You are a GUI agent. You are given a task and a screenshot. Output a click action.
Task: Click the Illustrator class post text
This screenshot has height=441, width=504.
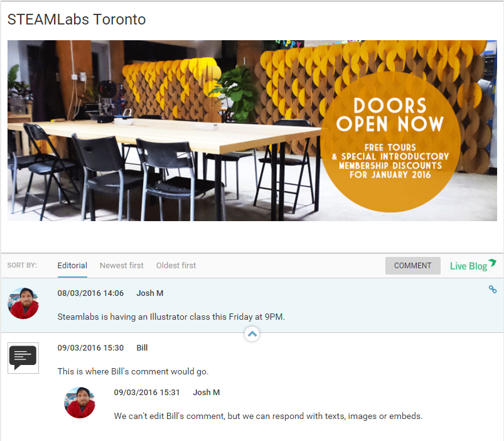pos(171,317)
